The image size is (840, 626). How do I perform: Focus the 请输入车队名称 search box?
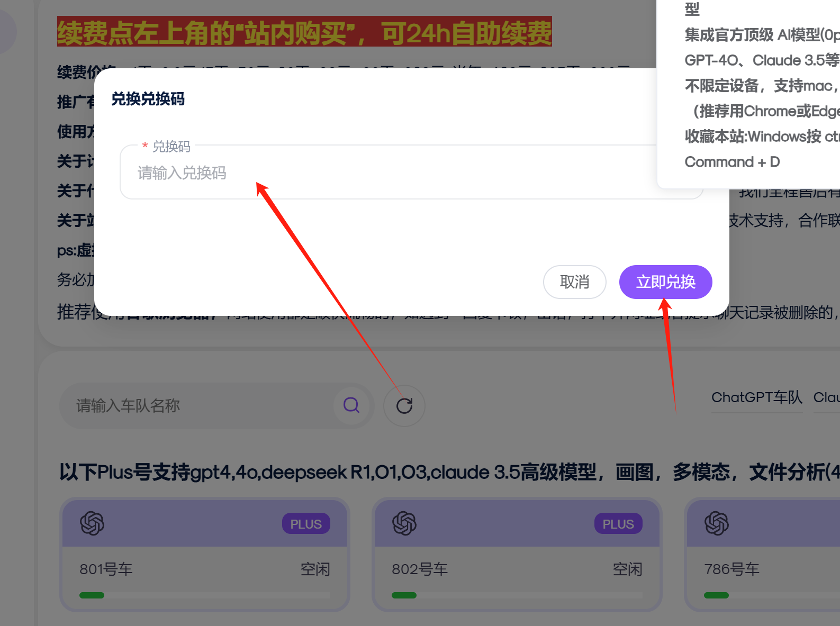point(201,406)
